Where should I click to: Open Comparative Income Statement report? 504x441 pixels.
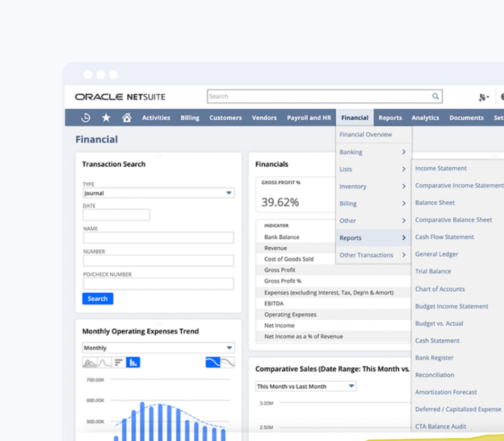(x=459, y=186)
